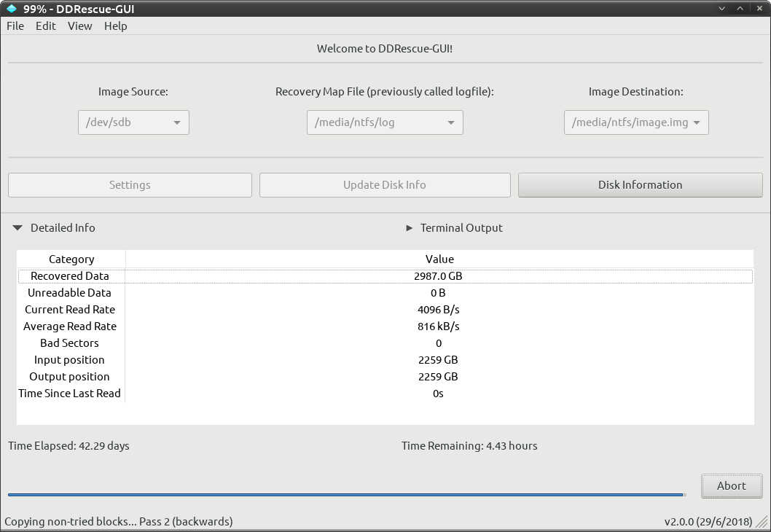Click the Image Destination: label
Screen dimensions: 771x532
[x=635, y=92]
